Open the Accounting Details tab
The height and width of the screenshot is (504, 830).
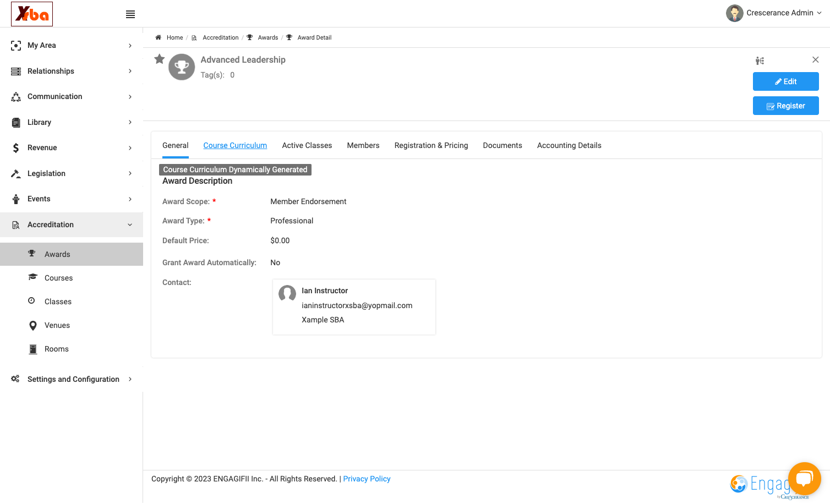coord(569,145)
